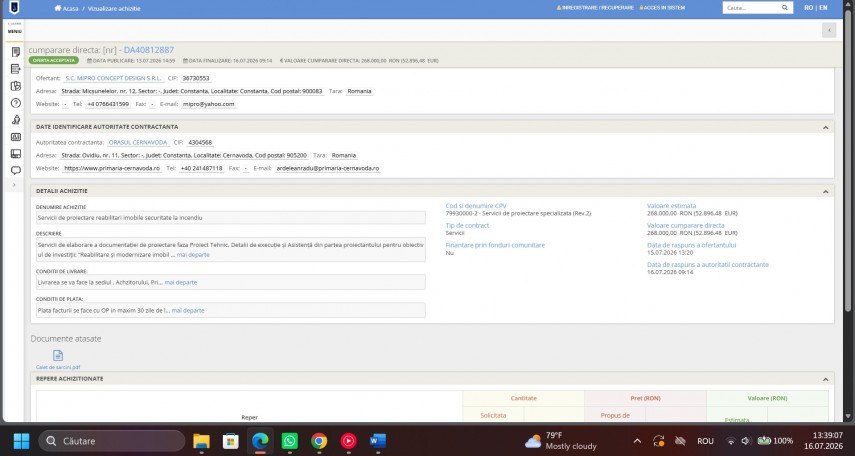
Task: Click the top search input field
Action: (x=751, y=8)
